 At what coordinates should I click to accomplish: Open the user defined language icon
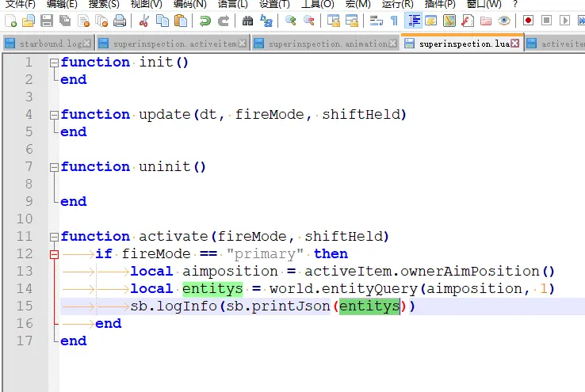tap(431, 21)
